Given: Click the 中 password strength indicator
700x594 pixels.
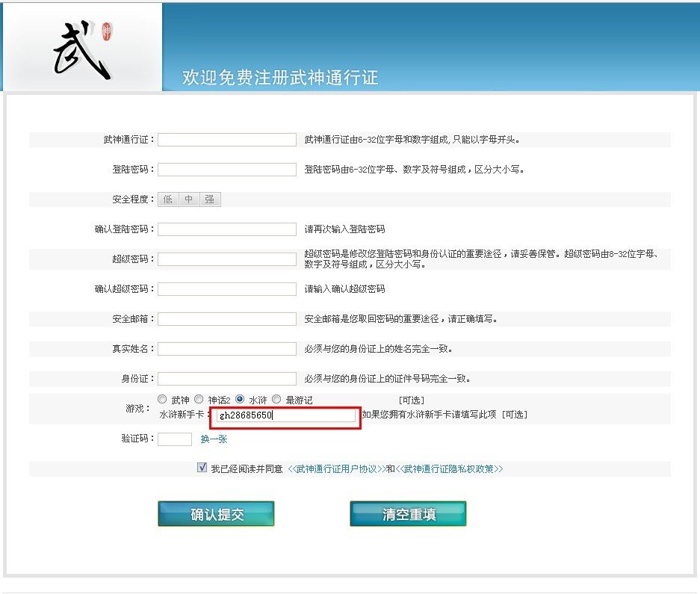Looking at the screenshot, I should pyautogui.click(x=188, y=200).
